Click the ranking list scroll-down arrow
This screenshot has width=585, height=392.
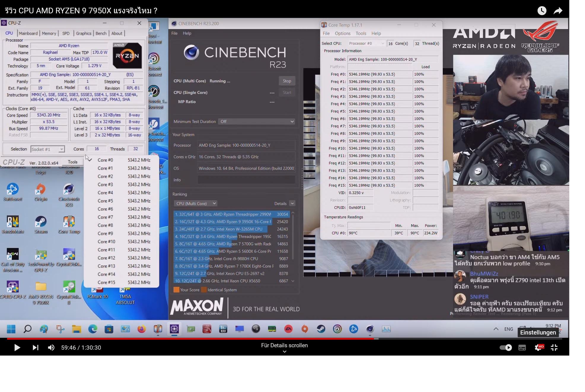pos(293,281)
